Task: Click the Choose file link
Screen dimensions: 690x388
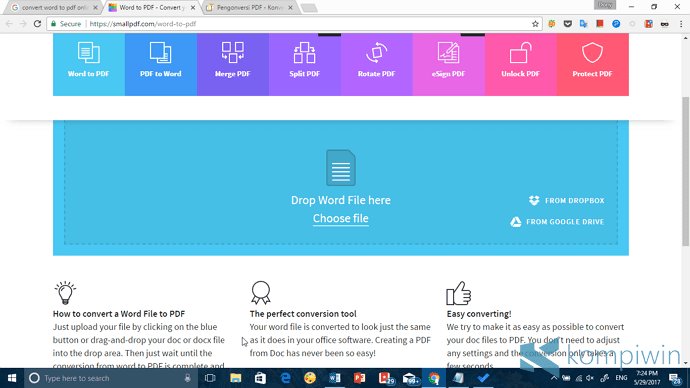Action: coord(341,219)
